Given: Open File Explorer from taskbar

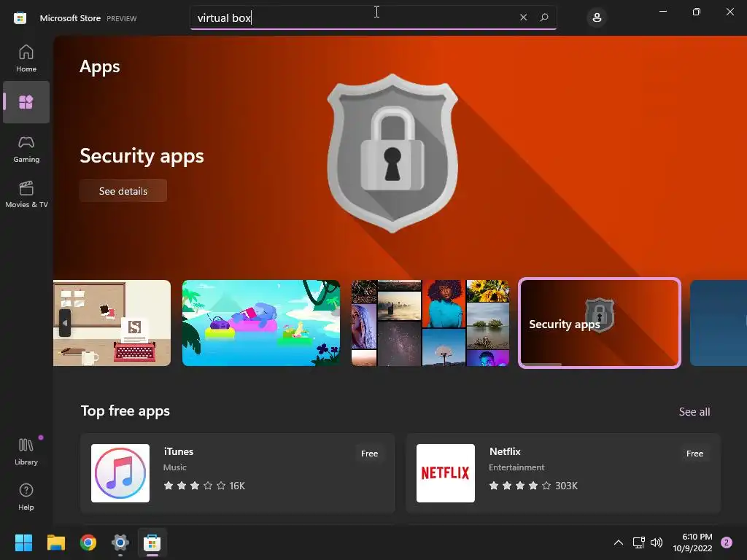Looking at the screenshot, I should (x=55, y=542).
